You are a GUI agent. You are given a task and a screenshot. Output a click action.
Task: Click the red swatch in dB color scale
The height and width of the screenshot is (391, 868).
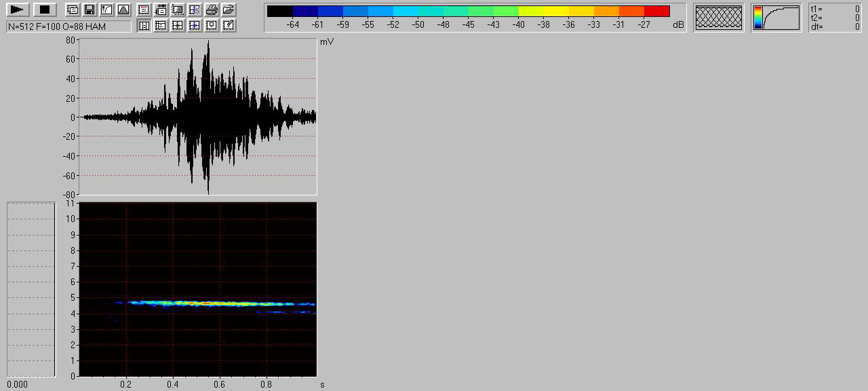coord(656,11)
